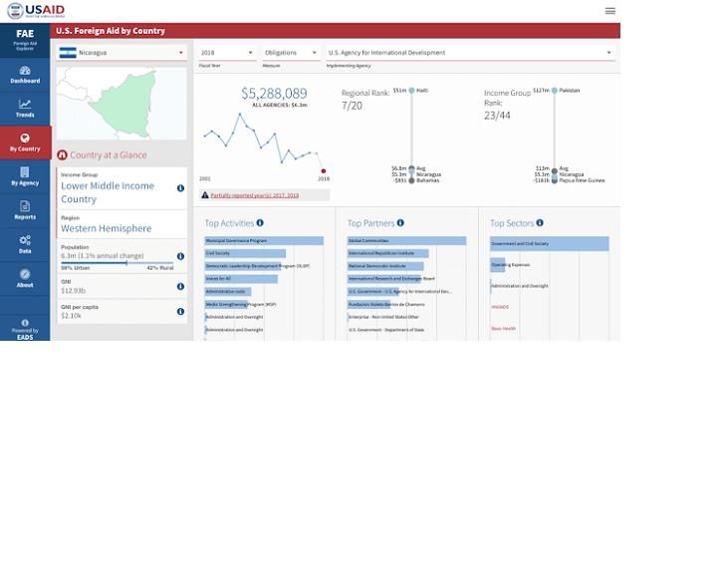Click the Pakistan marker on the income group rank
The height and width of the screenshot is (578, 728).
point(555,90)
